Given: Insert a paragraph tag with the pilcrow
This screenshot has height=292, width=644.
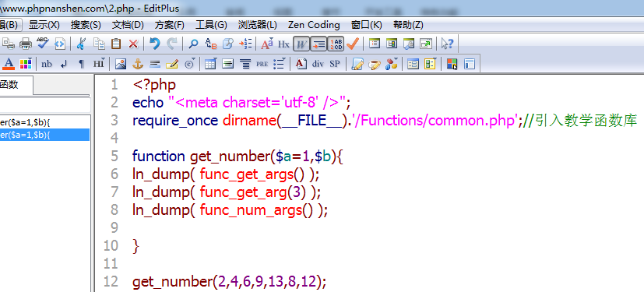Looking at the screenshot, I should [81, 64].
